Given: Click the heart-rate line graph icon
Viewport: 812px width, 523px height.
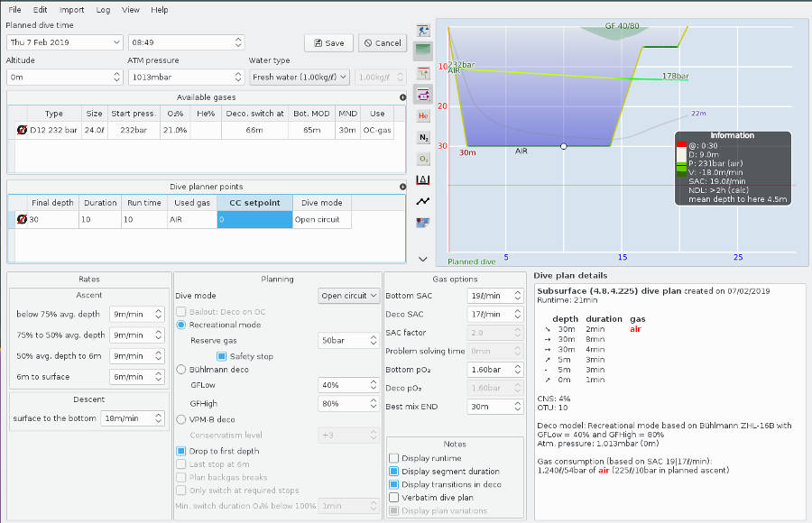Looking at the screenshot, I should 423,201.
